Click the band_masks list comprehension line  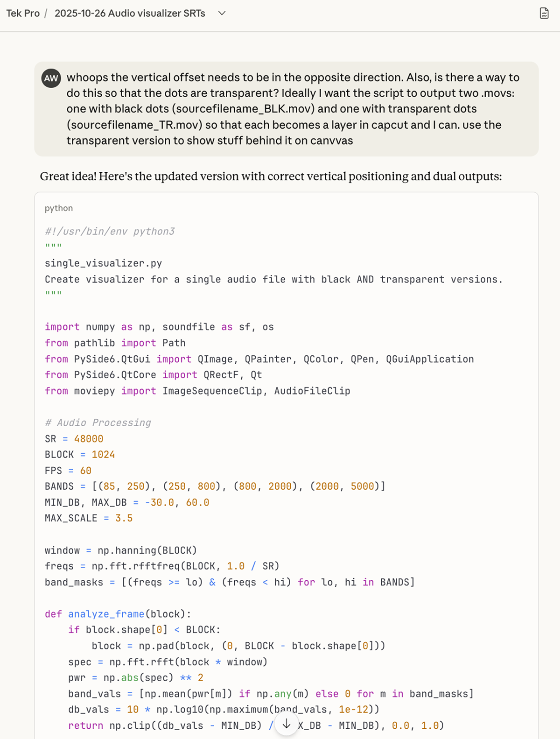(x=229, y=582)
